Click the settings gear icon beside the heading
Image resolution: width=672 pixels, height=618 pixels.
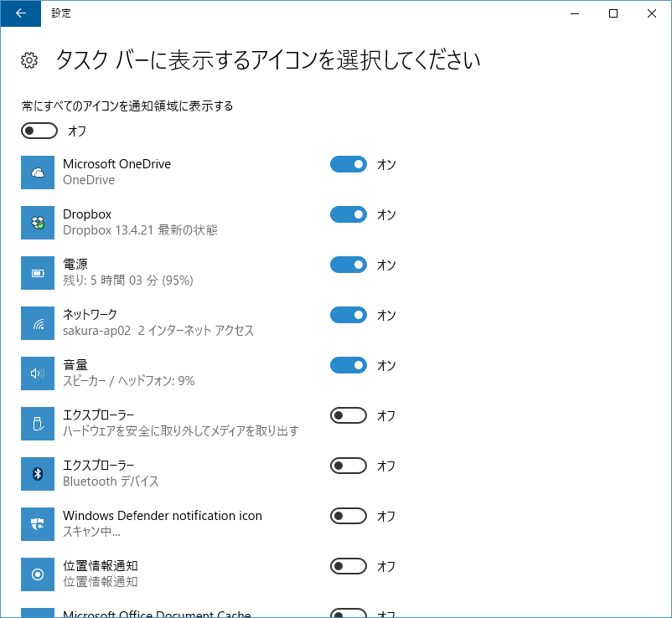29,60
